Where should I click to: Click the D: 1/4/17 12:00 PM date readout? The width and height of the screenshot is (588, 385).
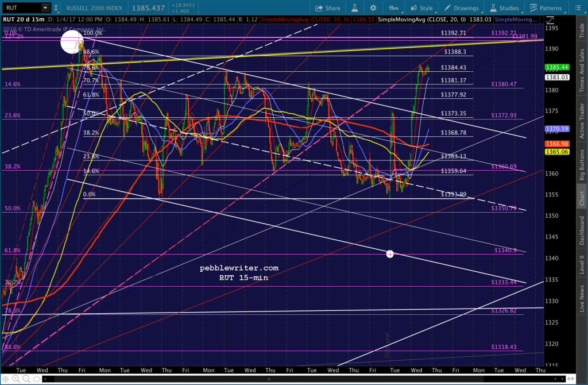76,19
